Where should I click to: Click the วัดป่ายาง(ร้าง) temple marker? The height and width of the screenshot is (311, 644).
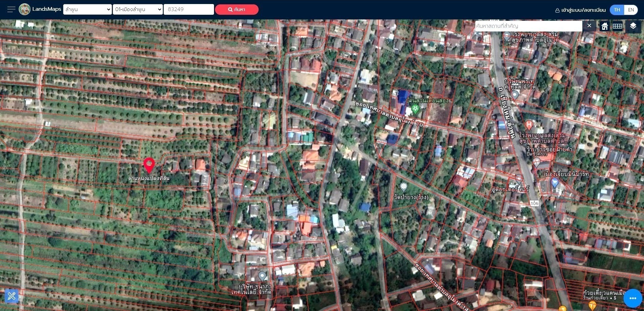click(x=404, y=186)
